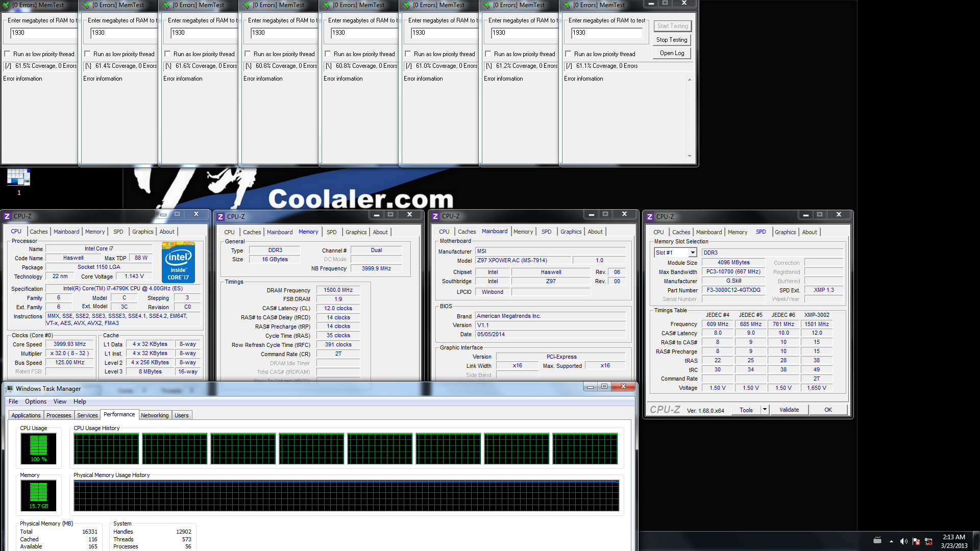The image size is (980, 551).
Task: Click the Z icon in the CPU-Z Memory window
Action: 220,217
